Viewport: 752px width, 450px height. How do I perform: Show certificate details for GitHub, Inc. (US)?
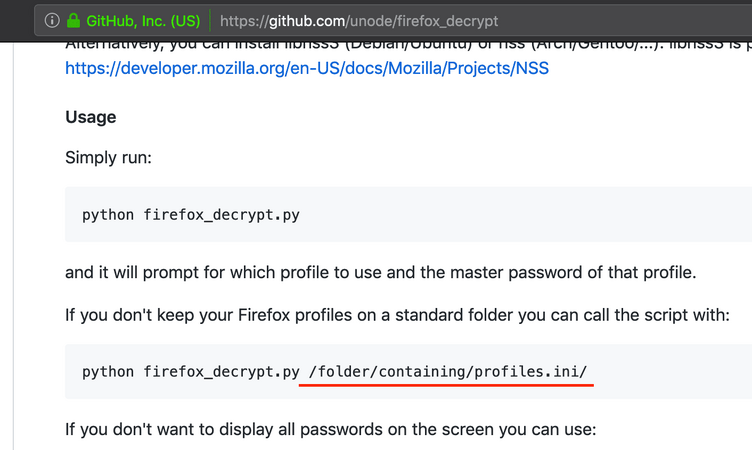pyautogui.click(x=143, y=21)
